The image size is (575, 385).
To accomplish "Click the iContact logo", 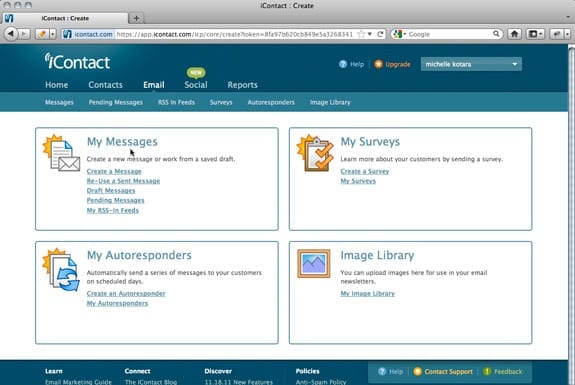I will [x=77, y=61].
